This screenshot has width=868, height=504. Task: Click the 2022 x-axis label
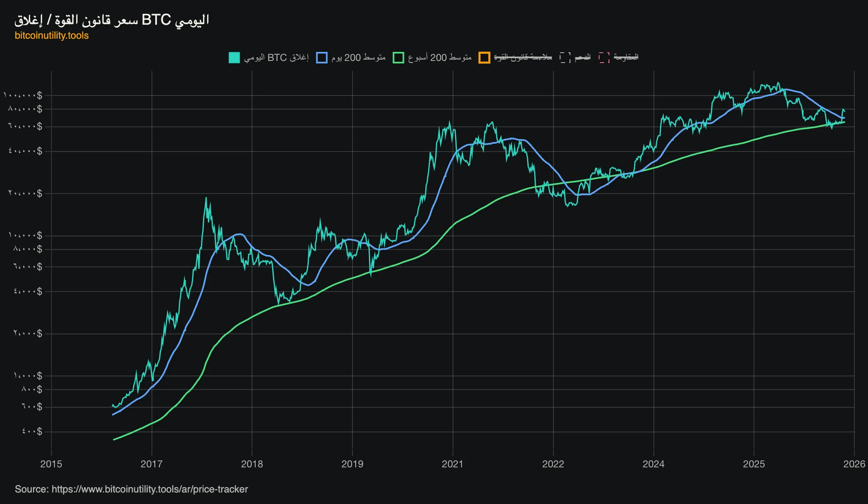click(x=553, y=464)
